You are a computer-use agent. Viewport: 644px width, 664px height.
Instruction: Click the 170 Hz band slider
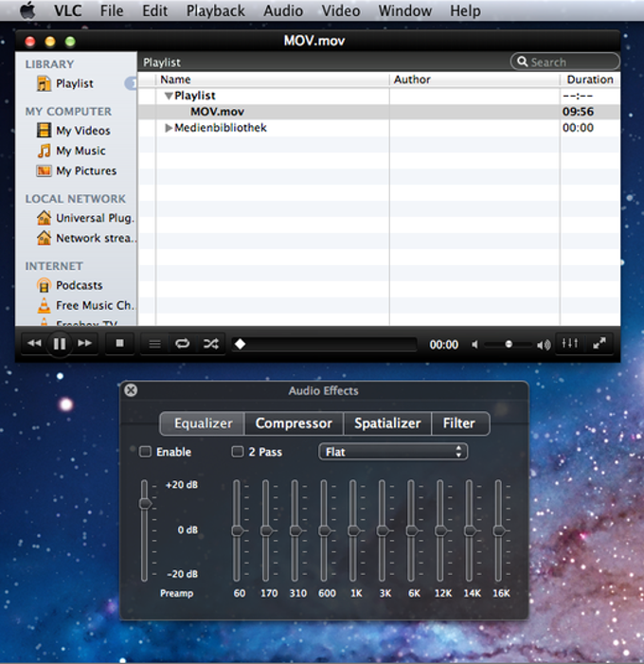coord(266,530)
